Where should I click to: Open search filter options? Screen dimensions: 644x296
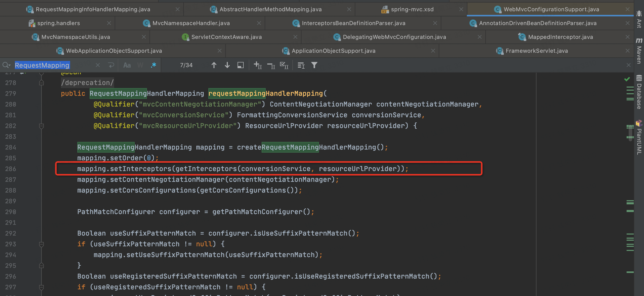pos(314,65)
